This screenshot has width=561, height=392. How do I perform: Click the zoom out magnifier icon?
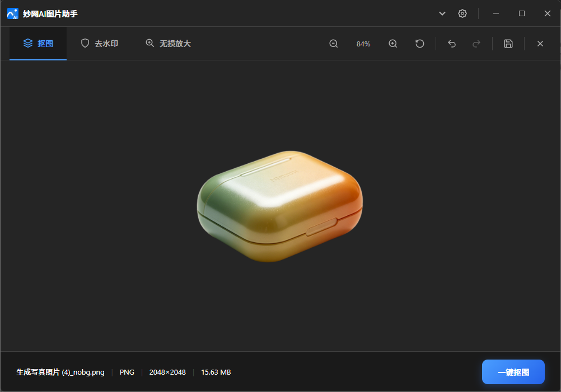[334, 44]
